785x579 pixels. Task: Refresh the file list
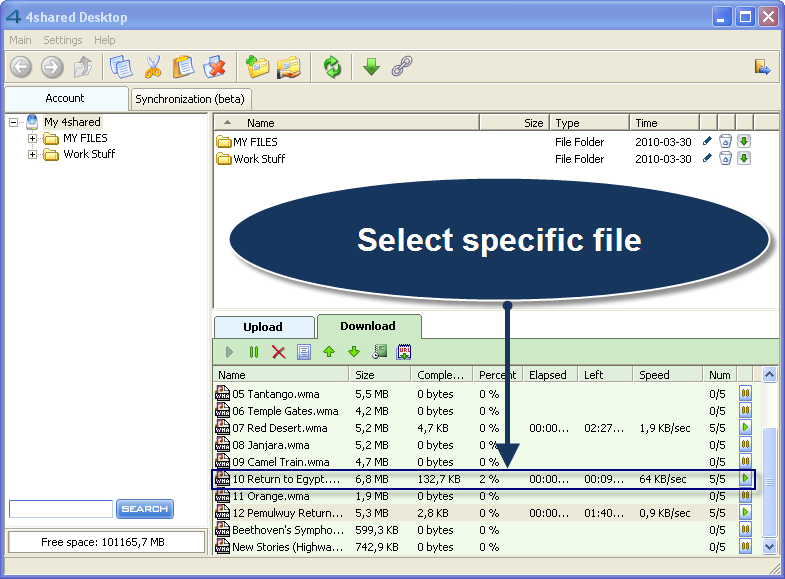pyautogui.click(x=332, y=67)
